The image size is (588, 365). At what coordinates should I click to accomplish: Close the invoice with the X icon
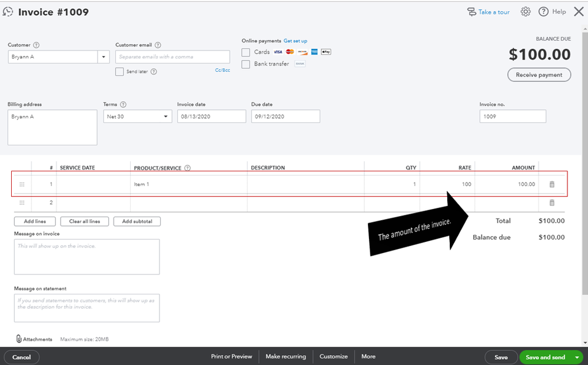(x=579, y=12)
